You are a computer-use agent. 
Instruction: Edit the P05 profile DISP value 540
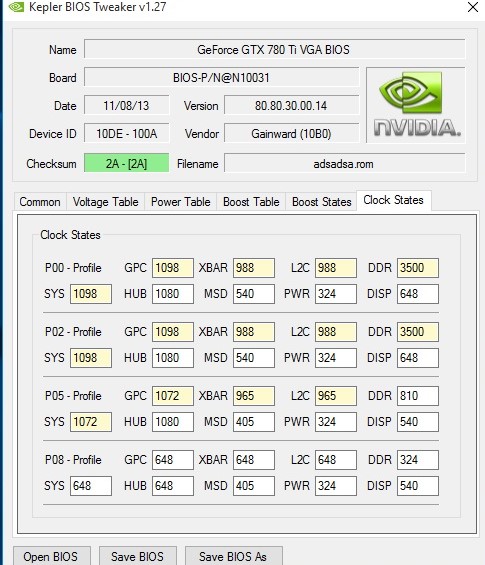[418, 422]
